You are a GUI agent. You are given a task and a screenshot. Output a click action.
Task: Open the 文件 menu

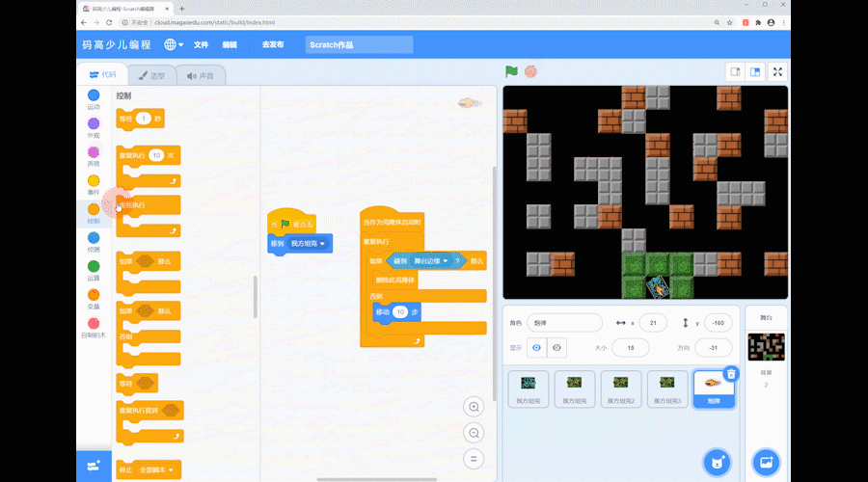tap(201, 44)
